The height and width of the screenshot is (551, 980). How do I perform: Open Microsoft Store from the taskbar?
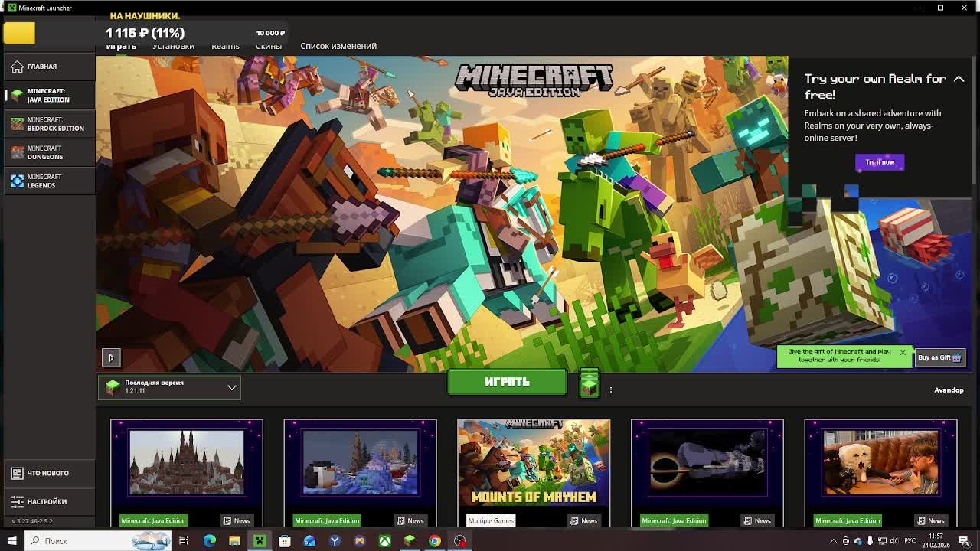[x=284, y=541]
